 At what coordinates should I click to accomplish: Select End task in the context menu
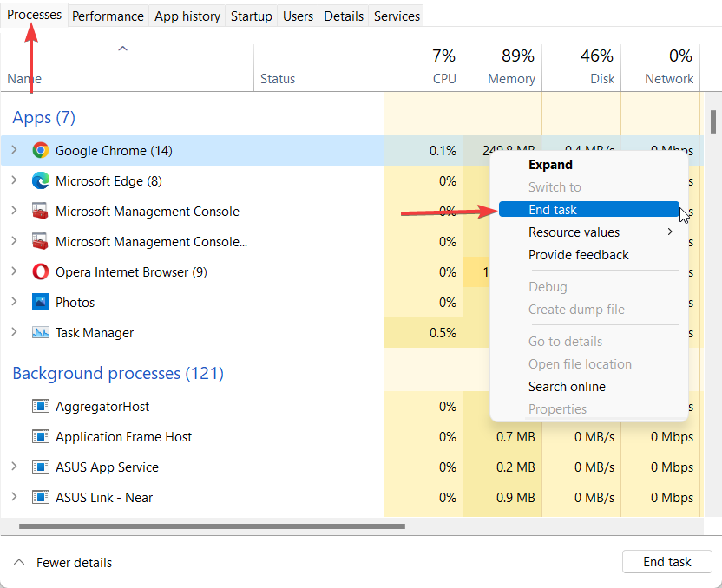click(x=553, y=209)
